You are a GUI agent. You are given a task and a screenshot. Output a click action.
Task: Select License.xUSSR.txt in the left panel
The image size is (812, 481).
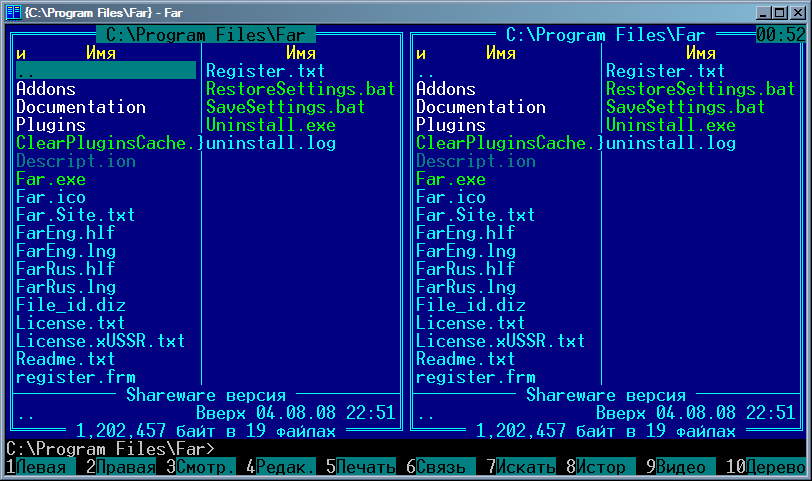[100, 341]
